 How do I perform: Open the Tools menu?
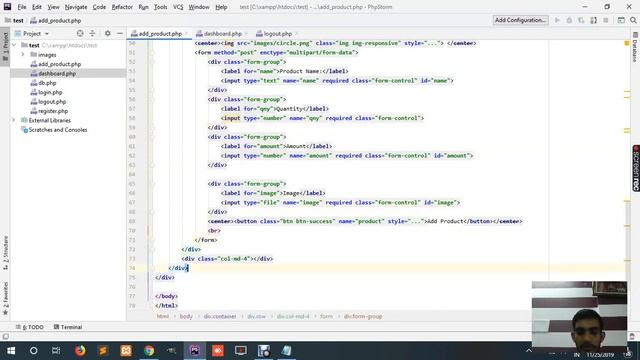160,7
